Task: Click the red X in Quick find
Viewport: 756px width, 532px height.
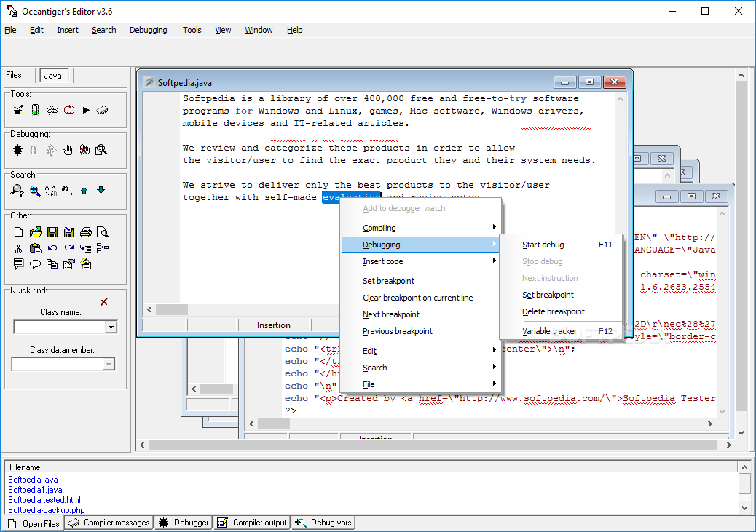Action: coord(104,302)
